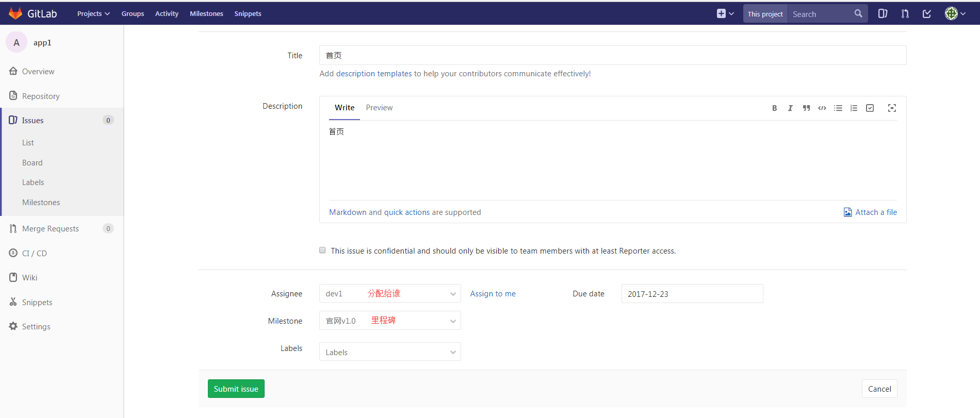Open the Labels submenu item in sidebar

(33, 182)
